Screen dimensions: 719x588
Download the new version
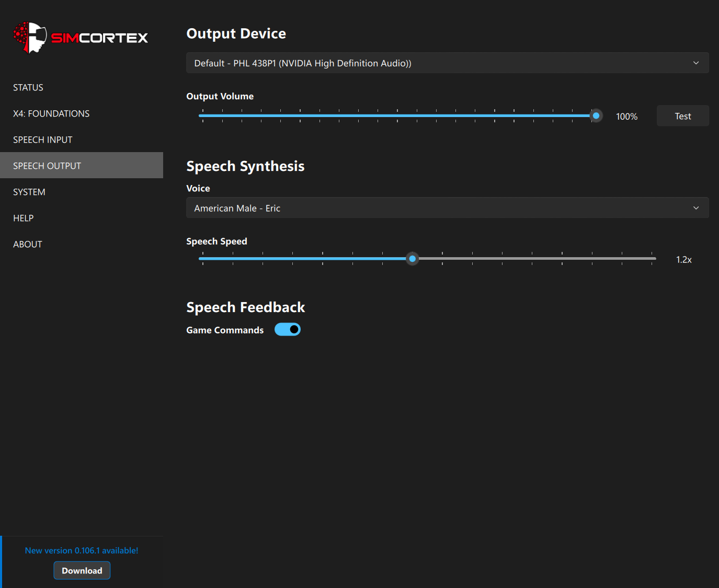click(x=82, y=571)
